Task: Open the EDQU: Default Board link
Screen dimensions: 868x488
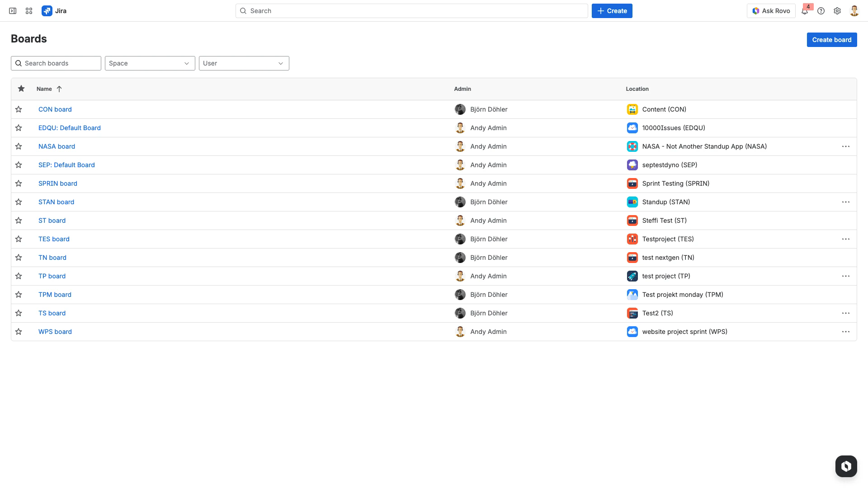Action: click(x=70, y=127)
